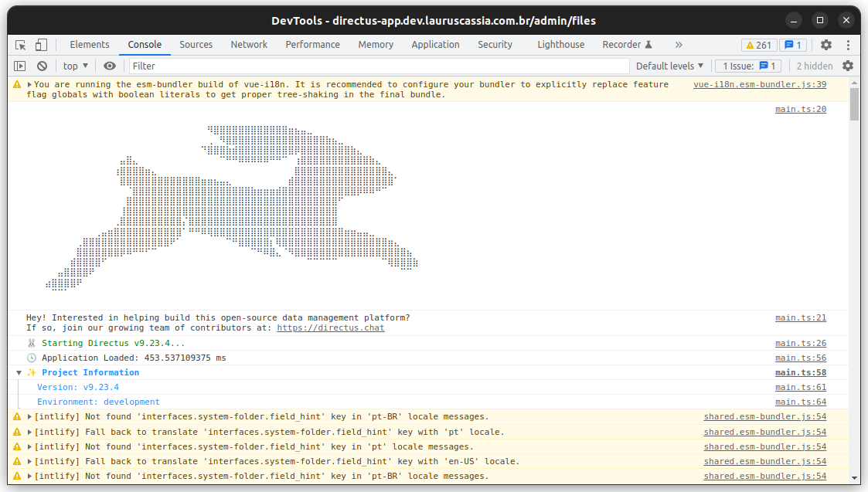
Task: Click the 1 Issue button
Action: (x=748, y=66)
